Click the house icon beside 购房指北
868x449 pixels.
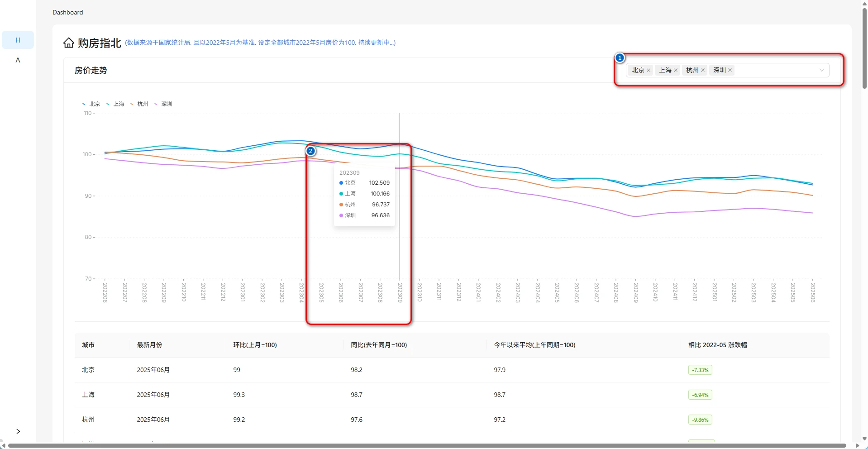point(69,43)
